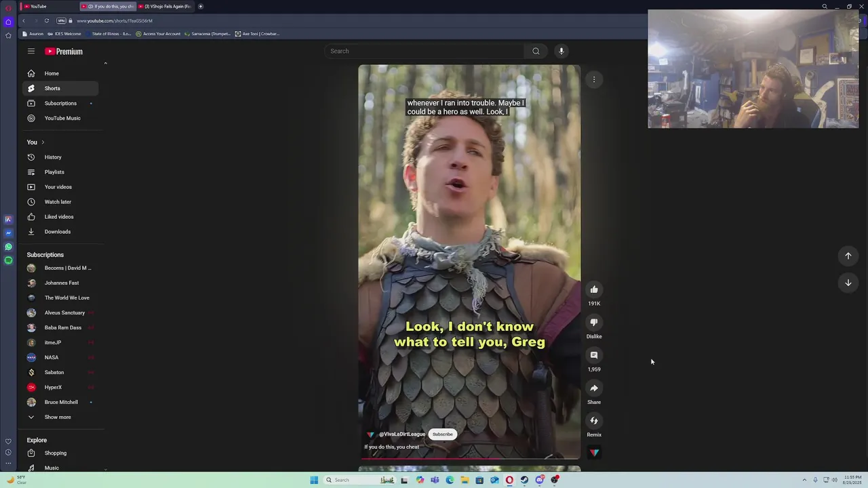Open Subscriptions in the sidebar
The width and height of the screenshot is (868, 488).
[x=60, y=103]
